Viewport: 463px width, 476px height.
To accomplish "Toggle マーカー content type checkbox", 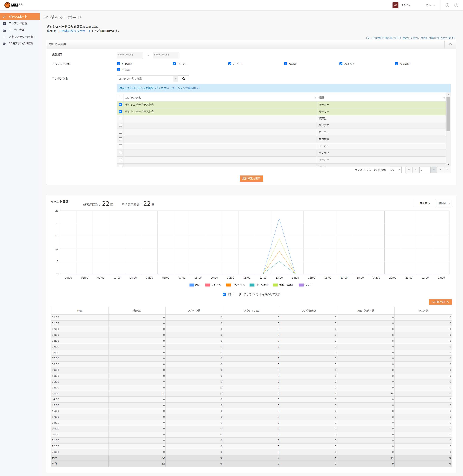I will (174, 64).
